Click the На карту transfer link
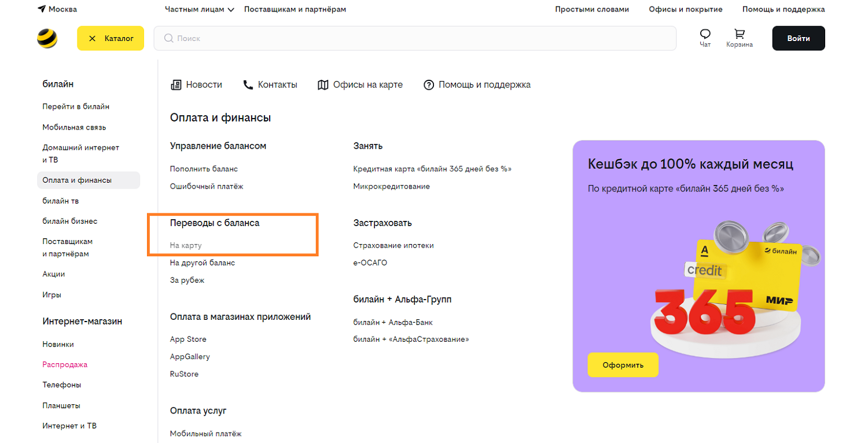Screen dimensions: 868x443 tap(186, 245)
